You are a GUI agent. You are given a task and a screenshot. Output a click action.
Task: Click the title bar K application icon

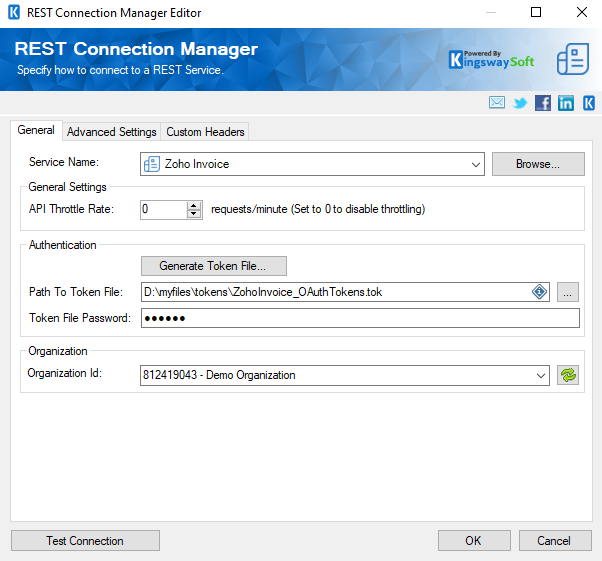tap(14, 12)
